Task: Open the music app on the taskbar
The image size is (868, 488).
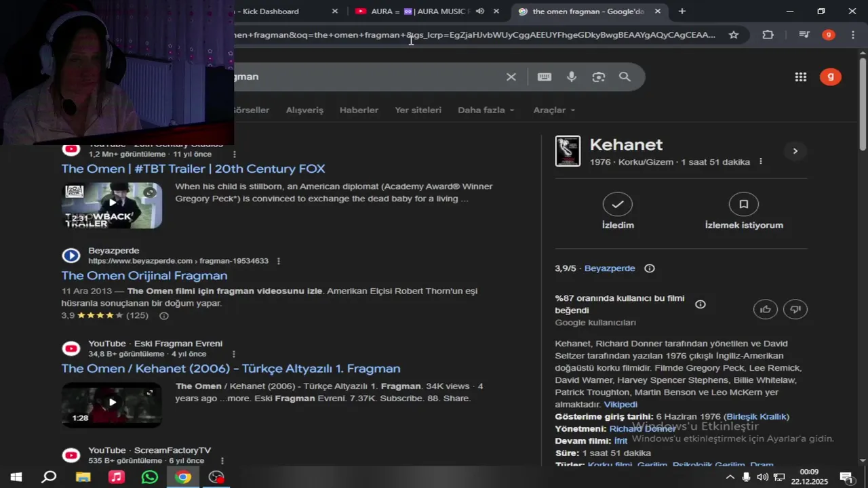Action: pyautogui.click(x=116, y=477)
